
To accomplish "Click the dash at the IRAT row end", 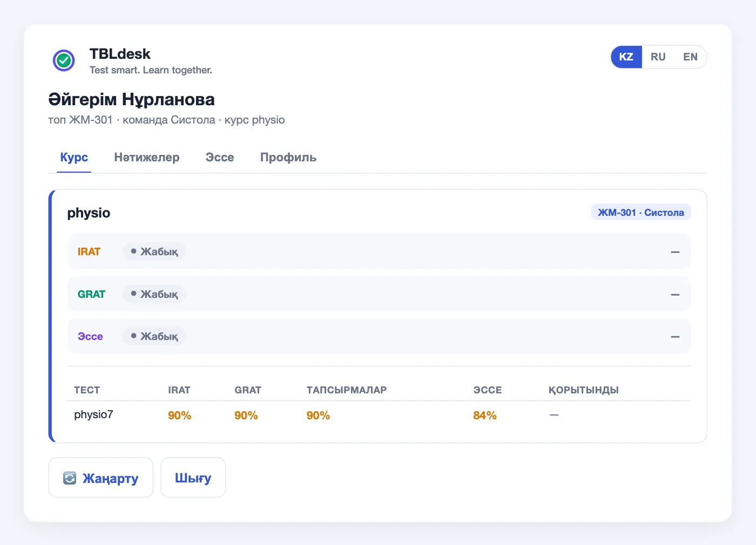I will coord(675,252).
